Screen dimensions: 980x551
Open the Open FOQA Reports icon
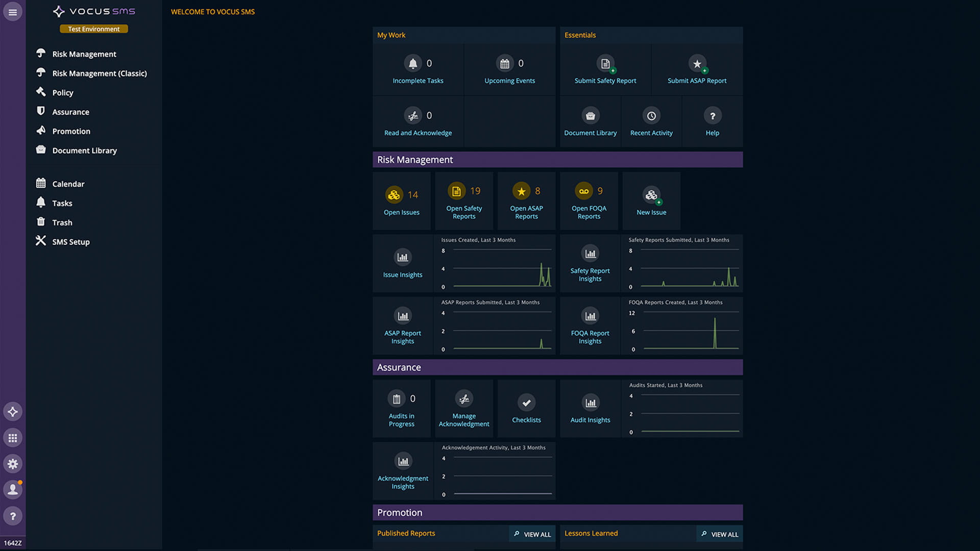tap(584, 191)
